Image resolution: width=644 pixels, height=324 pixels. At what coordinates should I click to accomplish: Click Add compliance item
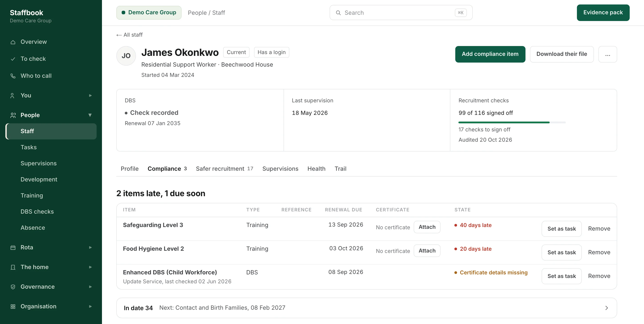490,54
